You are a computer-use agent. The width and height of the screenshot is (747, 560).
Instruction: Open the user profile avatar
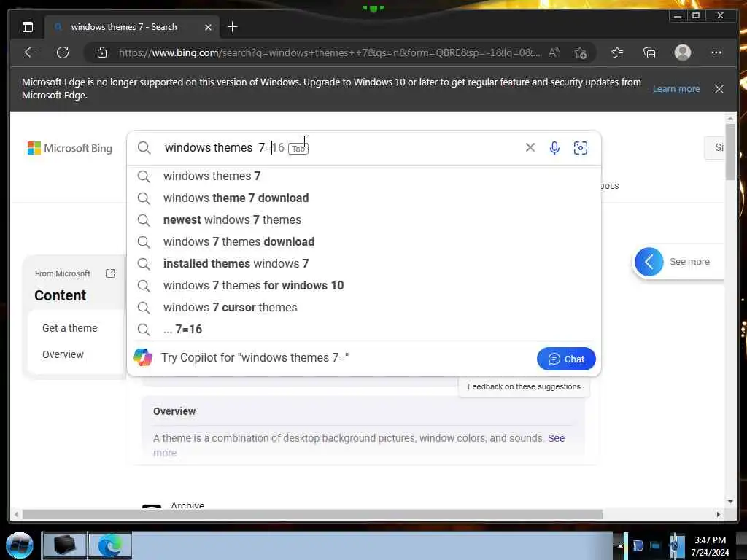point(683,52)
